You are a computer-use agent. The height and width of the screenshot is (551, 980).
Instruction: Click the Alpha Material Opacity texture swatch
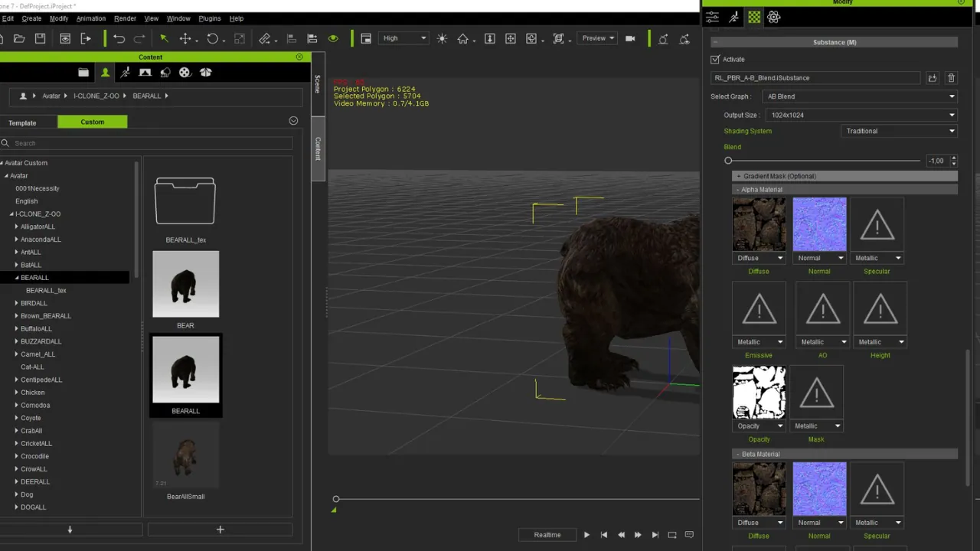pos(759,393)
